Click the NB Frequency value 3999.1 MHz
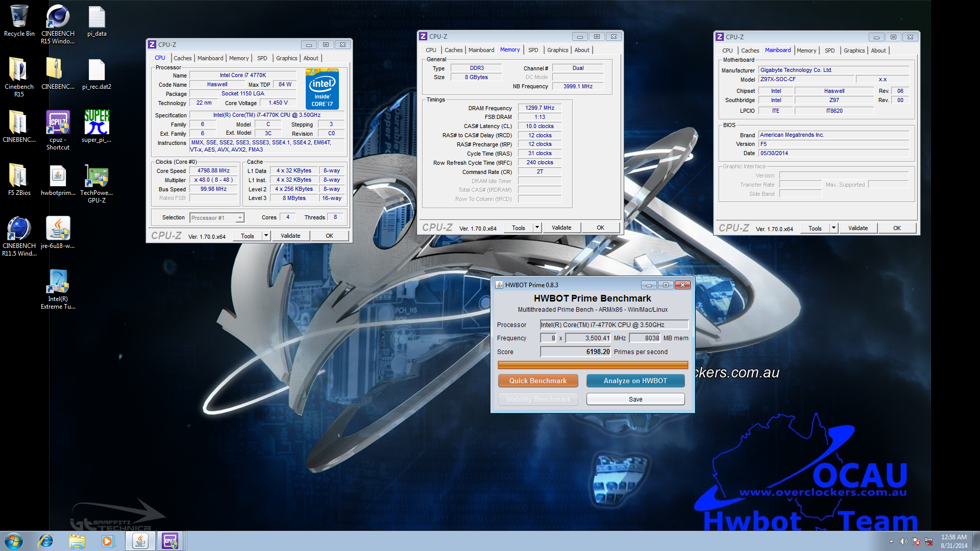This screenshot has height=551, width=980. click(x=578, y=86)
